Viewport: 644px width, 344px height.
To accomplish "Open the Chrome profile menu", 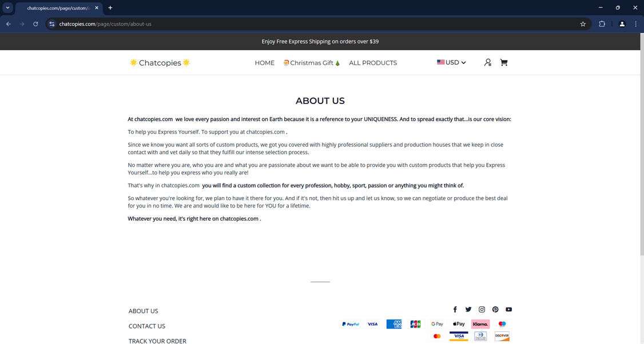I will [622, 24].
